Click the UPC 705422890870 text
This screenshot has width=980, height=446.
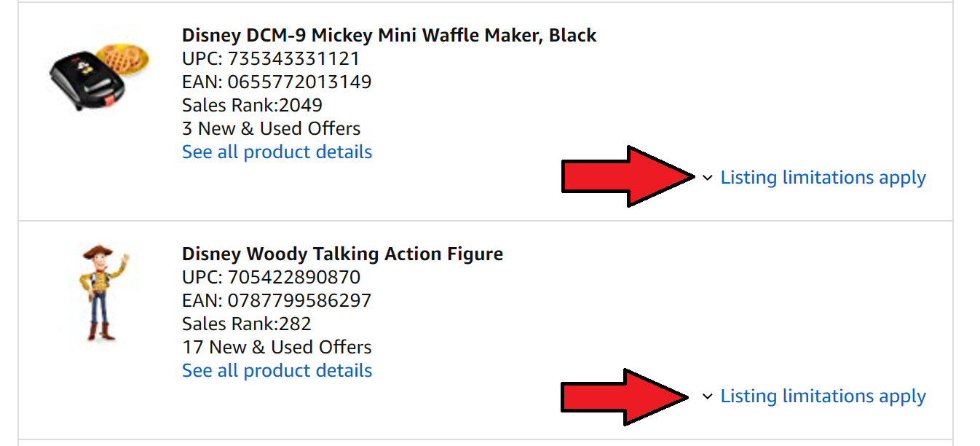click(271, 277)
